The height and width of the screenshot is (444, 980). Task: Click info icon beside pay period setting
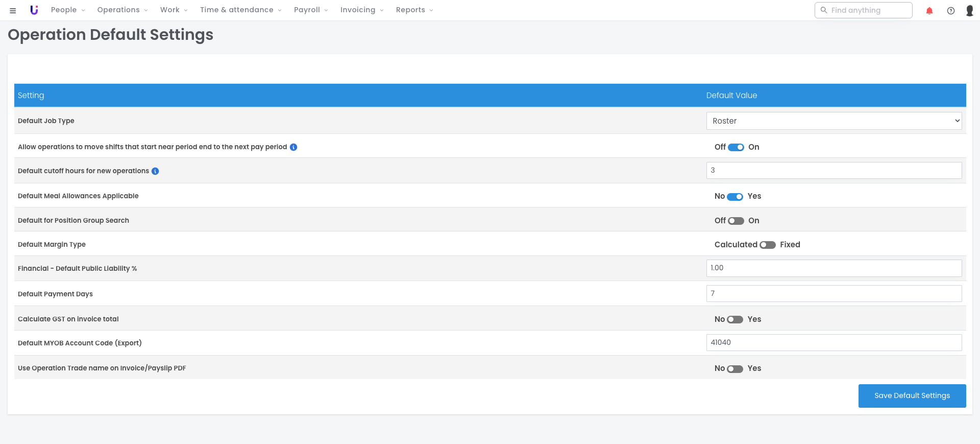pos(293,147)
